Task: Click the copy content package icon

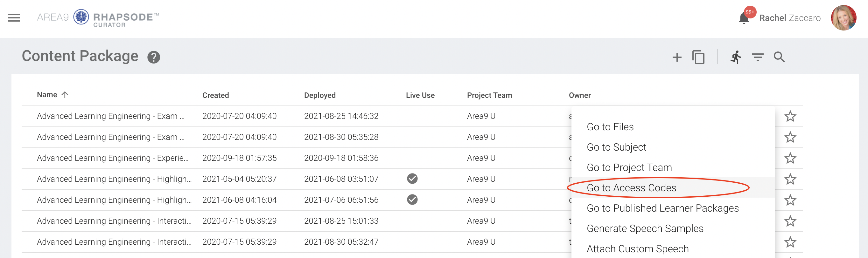Action: (x=698, y=57)
